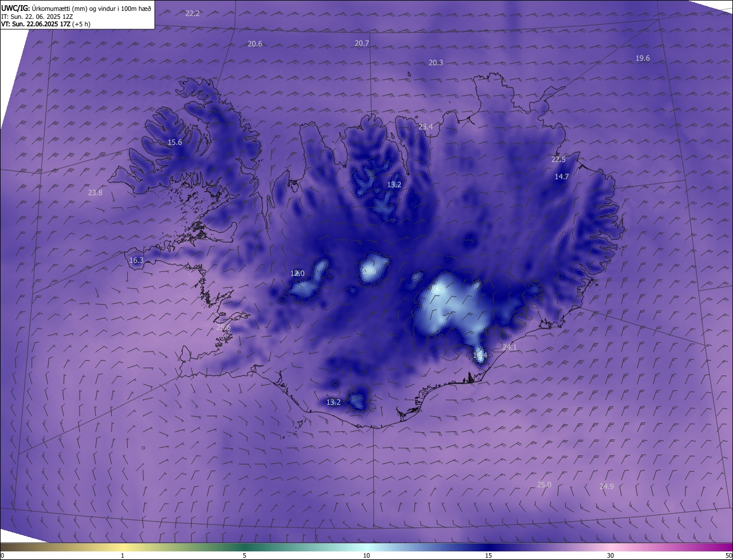The image size is (733, 560).
Task: Click the 25.0 value label
Action: point(544,485)
